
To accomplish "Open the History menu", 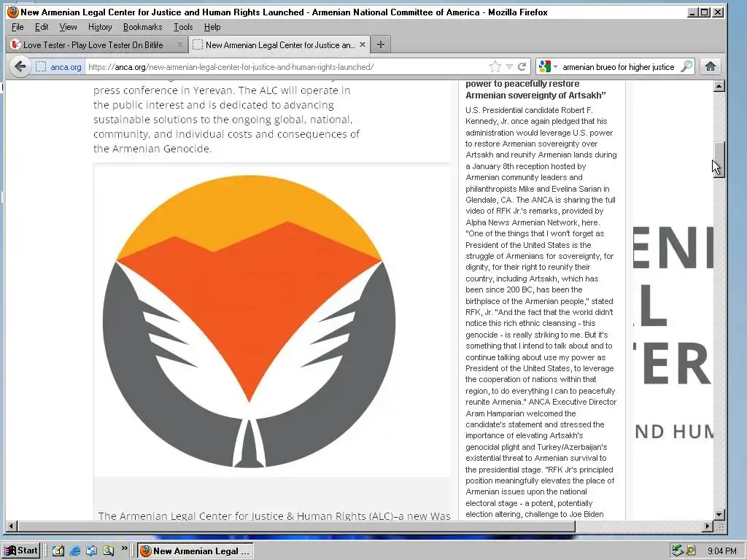I will 100,27.
